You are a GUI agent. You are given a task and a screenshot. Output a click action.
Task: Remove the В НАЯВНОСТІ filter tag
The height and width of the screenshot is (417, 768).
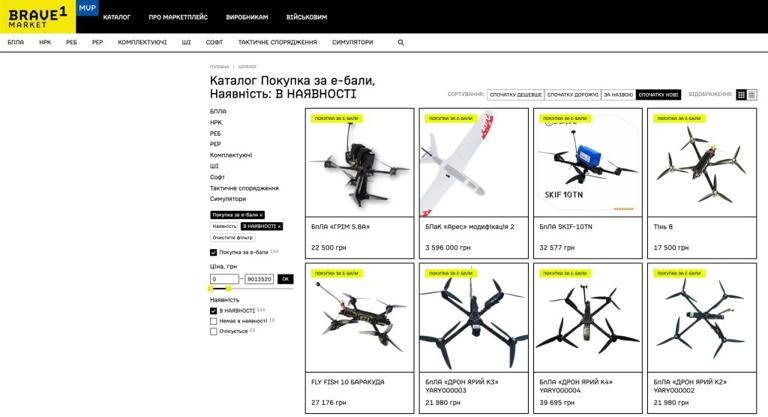pyautogui.click(x=279, y=226)
